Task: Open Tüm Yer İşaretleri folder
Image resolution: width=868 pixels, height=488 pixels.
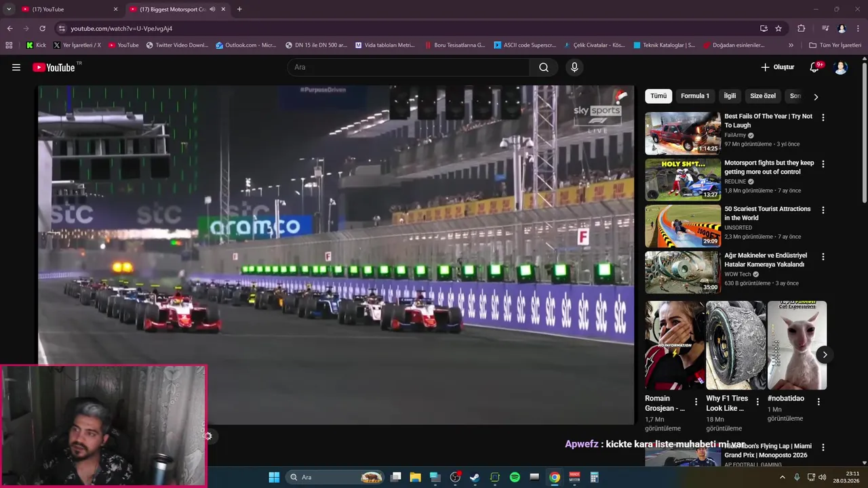Action: pos(835,45)
